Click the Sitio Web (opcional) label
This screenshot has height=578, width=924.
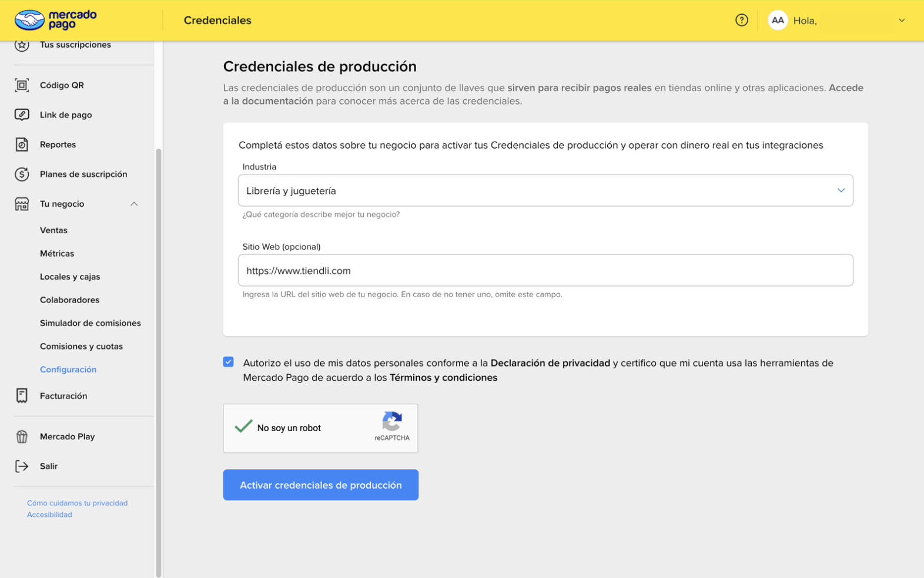[x=282, y=247]
